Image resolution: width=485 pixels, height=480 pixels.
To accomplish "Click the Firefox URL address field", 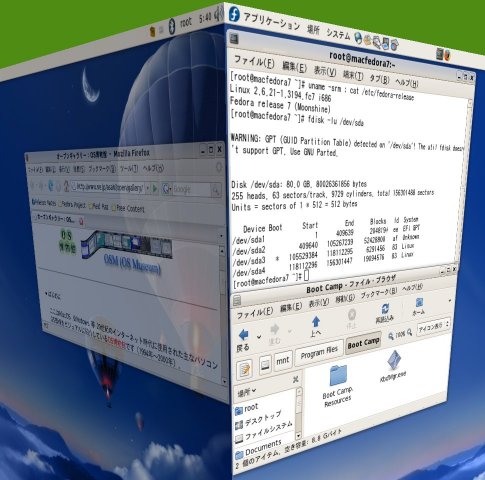I will pos(109,187).
